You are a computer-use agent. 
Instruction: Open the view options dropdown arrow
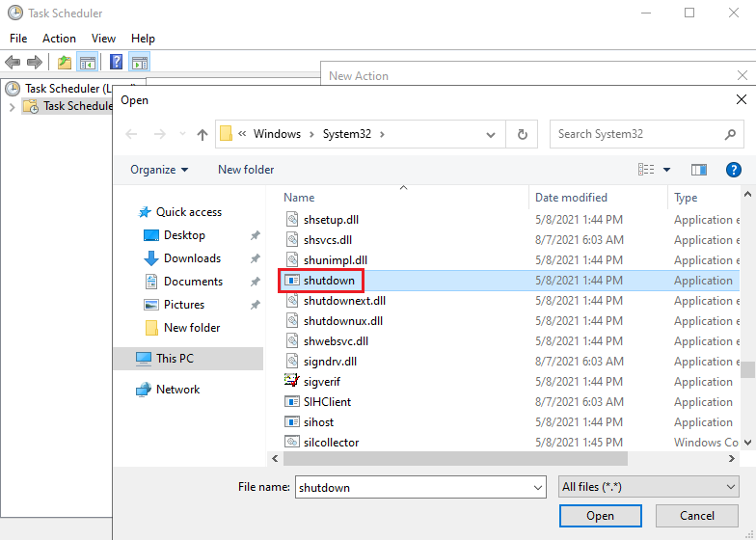[666, 170]
